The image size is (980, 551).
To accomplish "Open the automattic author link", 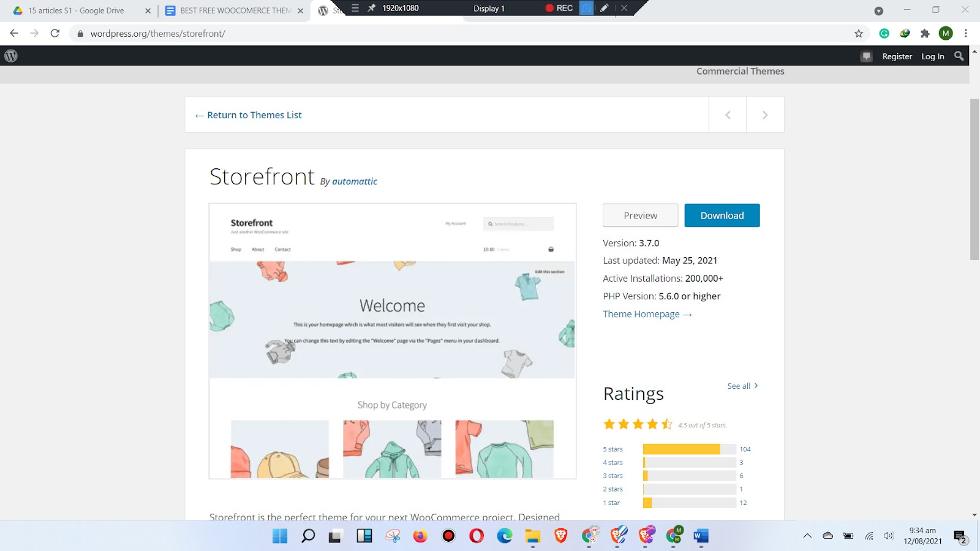I will point(355,182).
